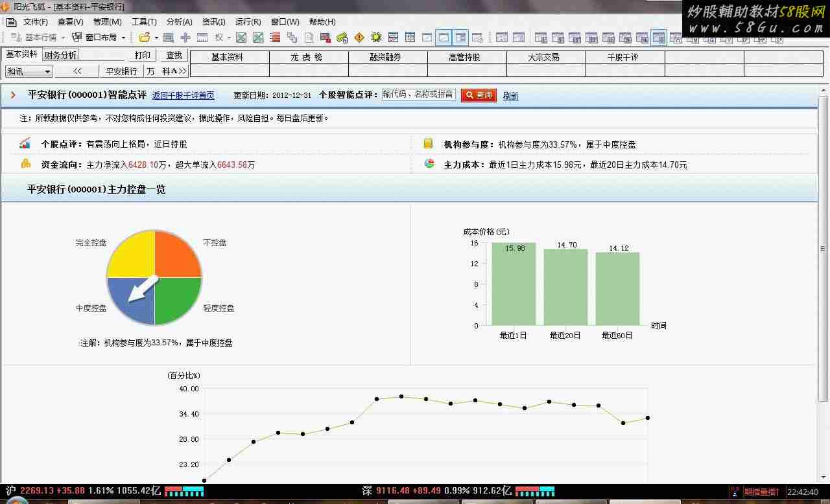Click the 22:42:40 clock in the tray
This screenshot has width=830, height=504.
click(x=803, y=492)
